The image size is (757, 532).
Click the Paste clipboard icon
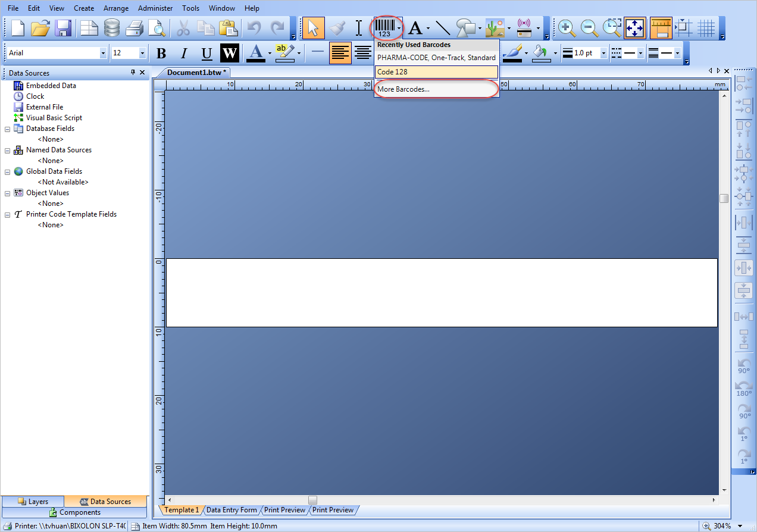point(228,28)
